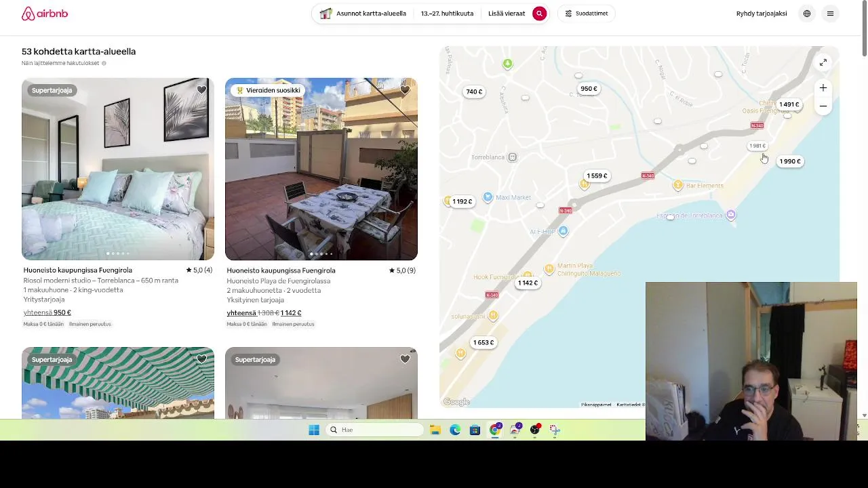Select the 1 559 € map marker
868x488 pixels.
[x=597, y=176]
